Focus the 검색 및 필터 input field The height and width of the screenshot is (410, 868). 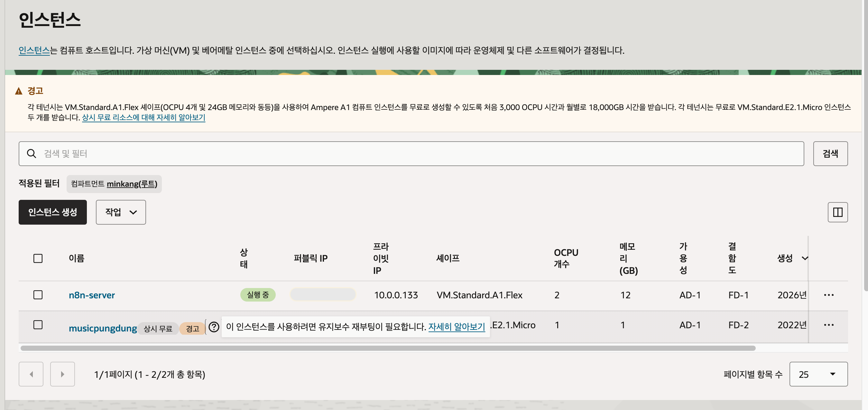pyautogui.click(x=411, y=154)
